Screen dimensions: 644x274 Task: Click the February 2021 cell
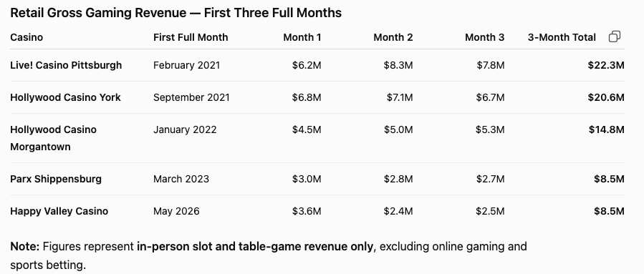187,65
